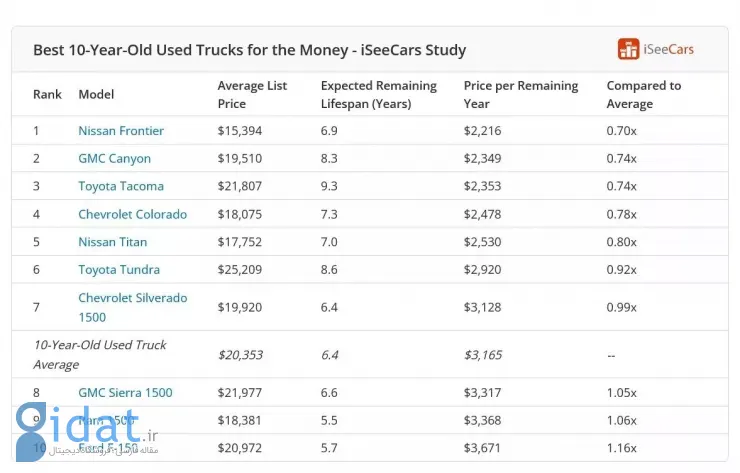Select the $19,510 price cell
Viewport: 740px width, 473px height.
pos(240,159)
